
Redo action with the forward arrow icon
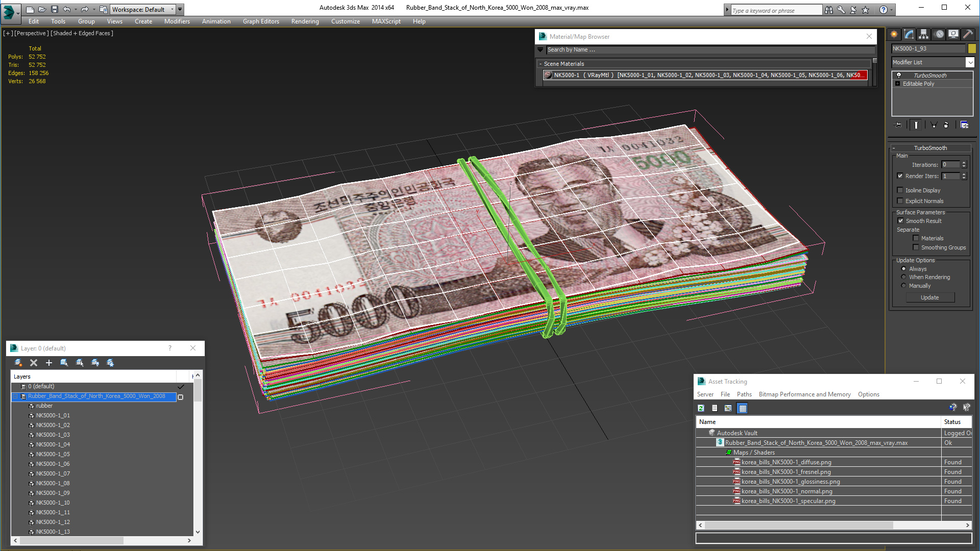tap(85, 9)
